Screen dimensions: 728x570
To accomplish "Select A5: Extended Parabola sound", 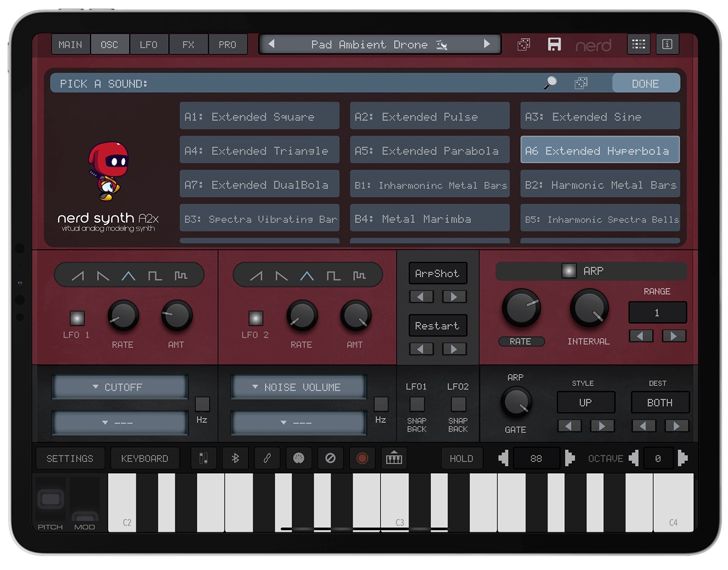I will pyautogui.click(x=430, y=150).
